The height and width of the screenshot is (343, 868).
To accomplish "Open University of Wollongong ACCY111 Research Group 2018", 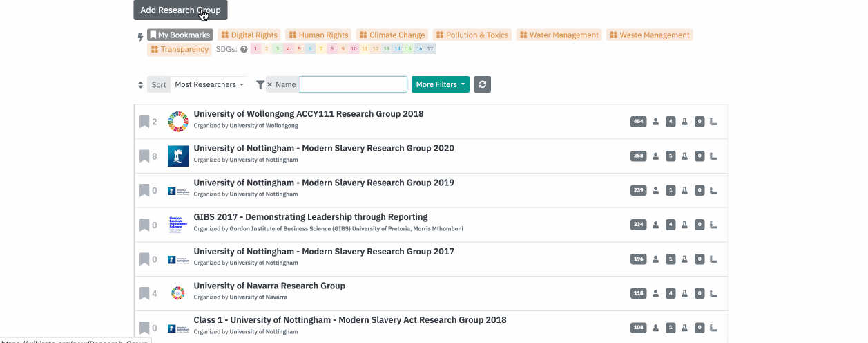I will tap(309, 113).
